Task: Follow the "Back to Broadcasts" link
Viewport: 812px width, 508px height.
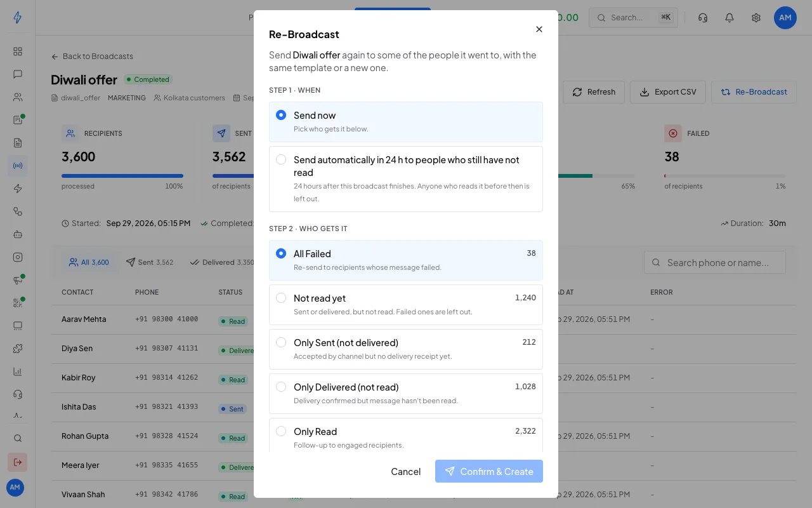Action: (93, 57)
